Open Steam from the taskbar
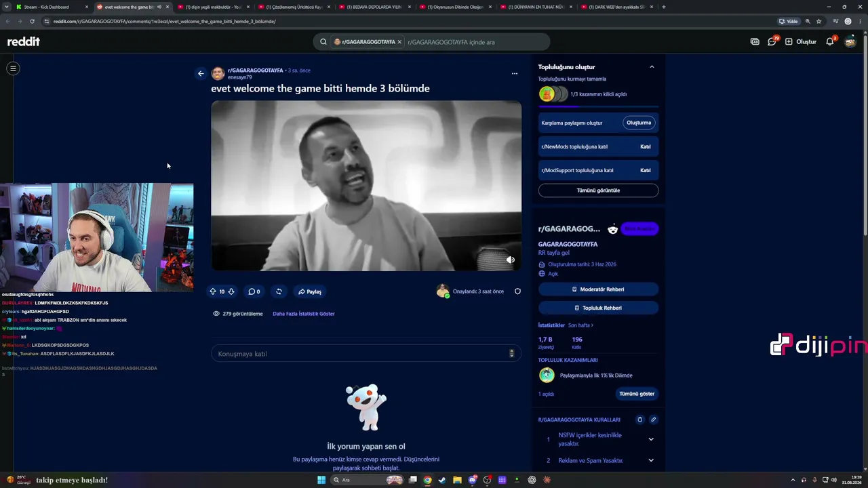The width and height of the screenshot is (868, 488). click(442, 480)
